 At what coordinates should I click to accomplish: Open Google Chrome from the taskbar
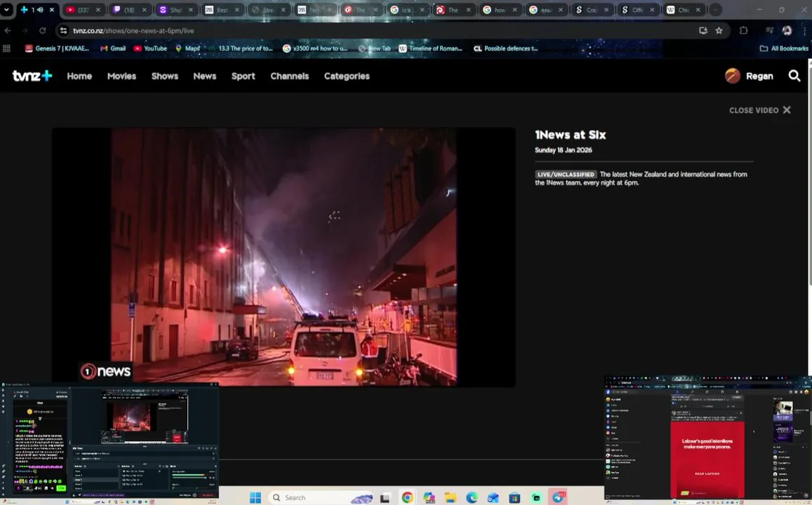[x=408, y=498]
